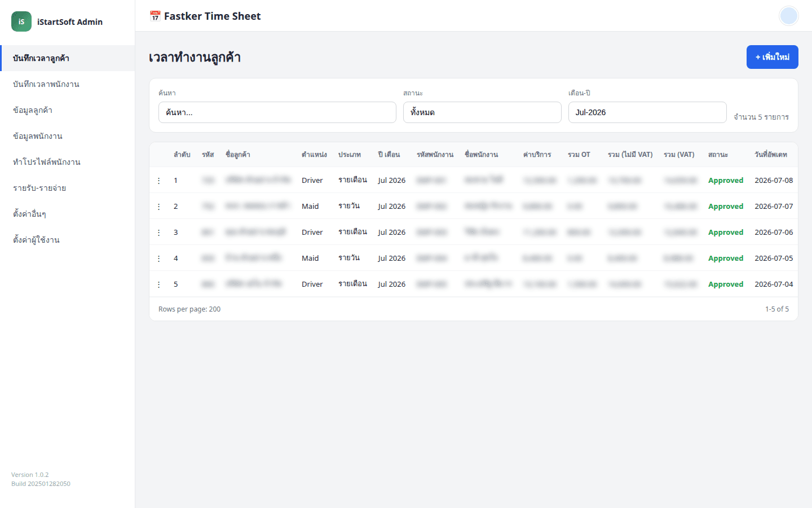Image resolution: width=812 pixels, height=508 pixels.
Task: Open ข้อมูลลูกค้า sidebar menu
Action: (x=68, y=110)
